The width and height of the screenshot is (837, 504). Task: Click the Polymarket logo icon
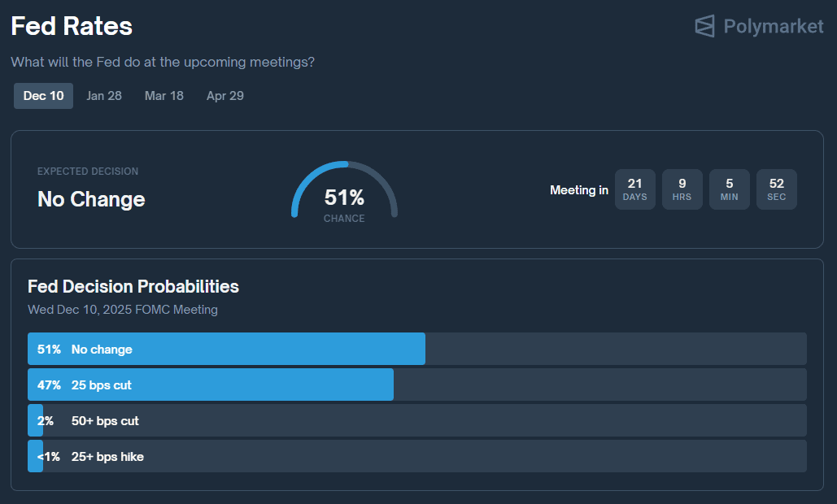pos(704,26)
